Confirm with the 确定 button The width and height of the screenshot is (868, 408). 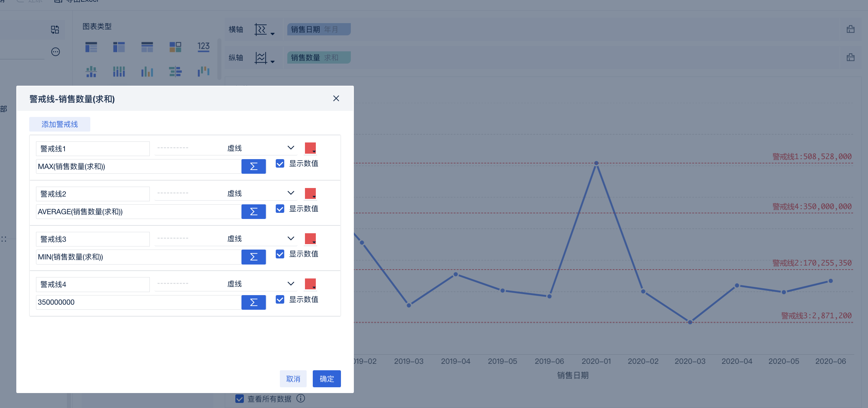327,379
